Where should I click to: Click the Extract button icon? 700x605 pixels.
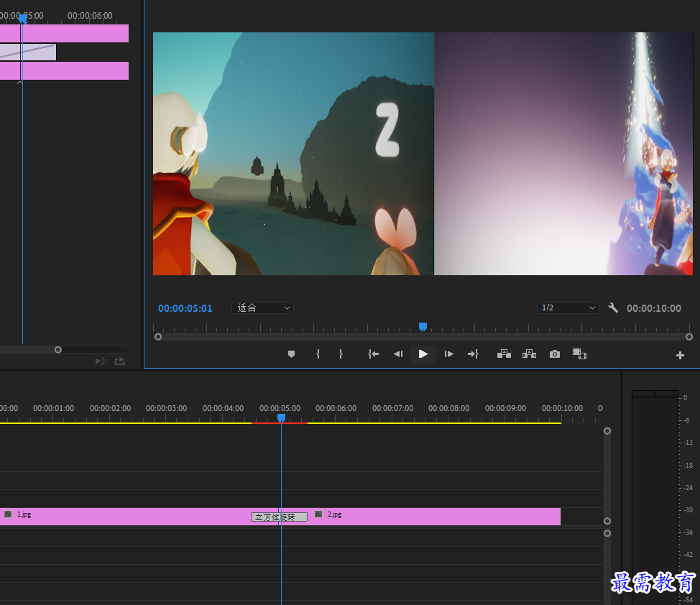point(529,354)
